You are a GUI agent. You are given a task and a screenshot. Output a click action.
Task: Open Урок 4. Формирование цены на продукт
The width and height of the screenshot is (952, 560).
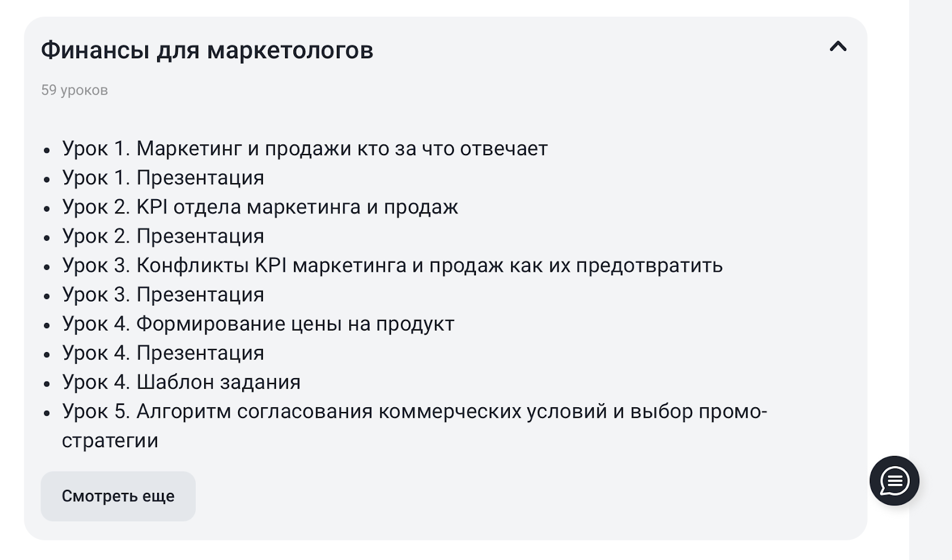(x=258, y=324)
